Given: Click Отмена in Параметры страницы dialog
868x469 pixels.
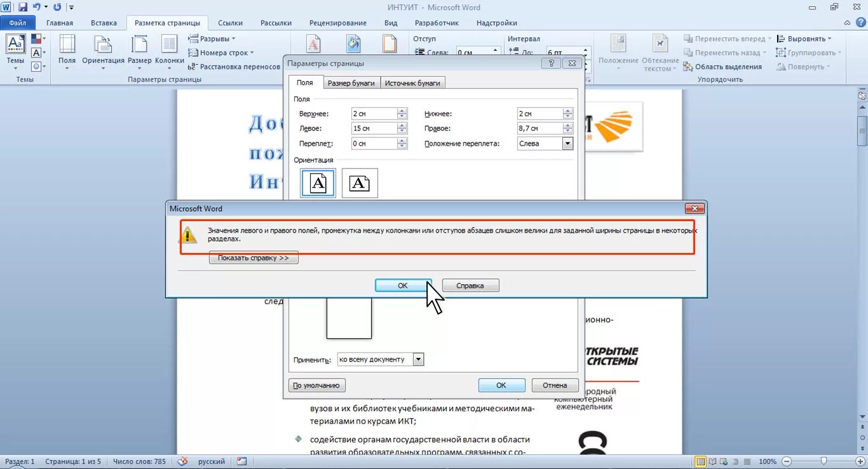Looking at the screenshot, I should pos(555,385).
